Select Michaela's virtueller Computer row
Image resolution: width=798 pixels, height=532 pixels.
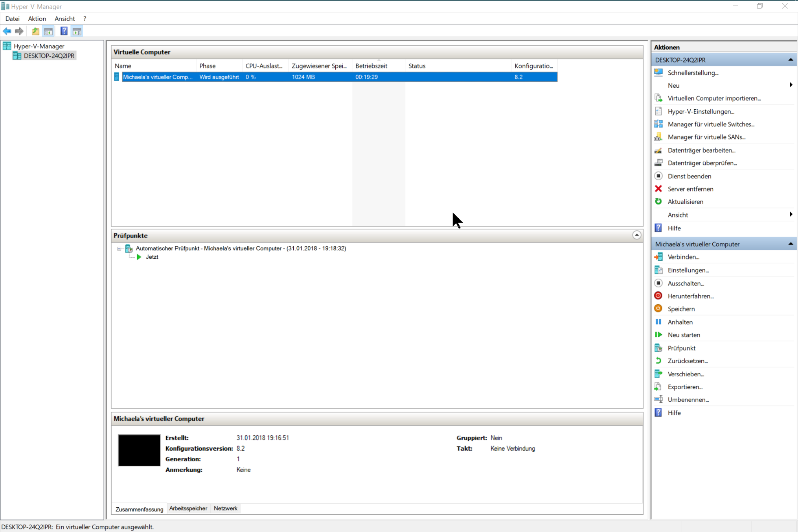[x=335, y=77]
